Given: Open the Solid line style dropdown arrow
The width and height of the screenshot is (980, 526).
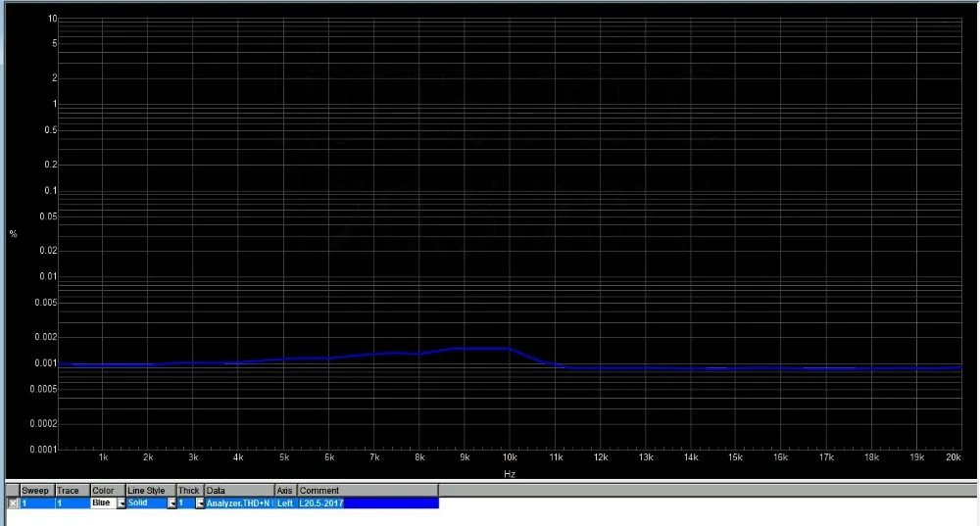Looking at the screenshot, I should pos(171,502).
